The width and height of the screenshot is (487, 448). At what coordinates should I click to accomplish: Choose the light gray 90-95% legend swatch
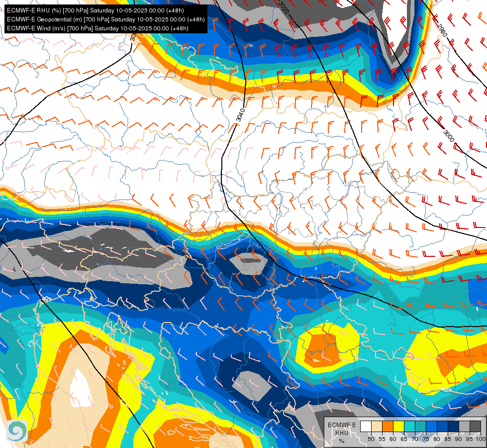(x=464, y=426)
